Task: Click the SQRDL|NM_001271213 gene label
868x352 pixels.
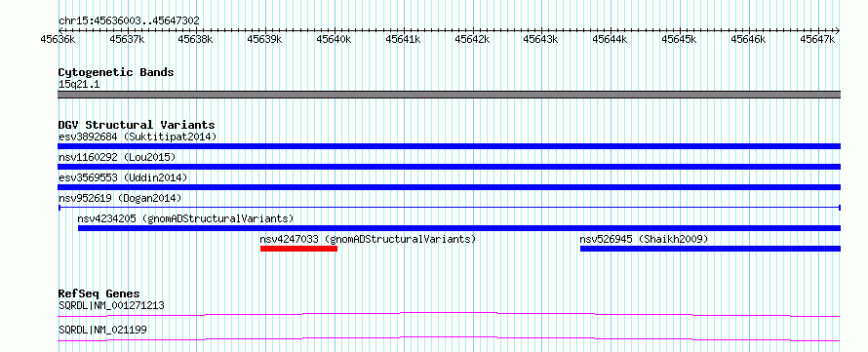Action: (x=111, y=305)
